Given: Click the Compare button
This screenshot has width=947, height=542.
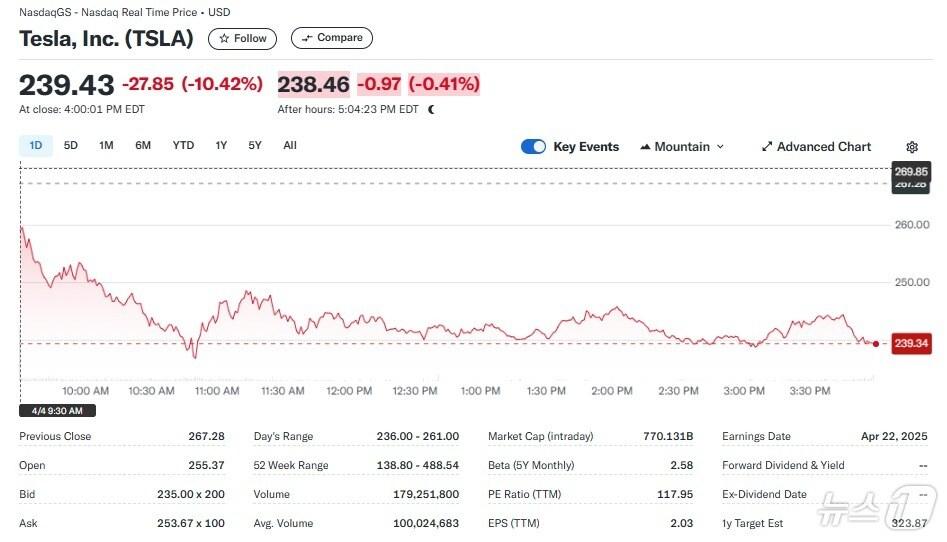Looking at the screenshot, I should click(332, 38).
